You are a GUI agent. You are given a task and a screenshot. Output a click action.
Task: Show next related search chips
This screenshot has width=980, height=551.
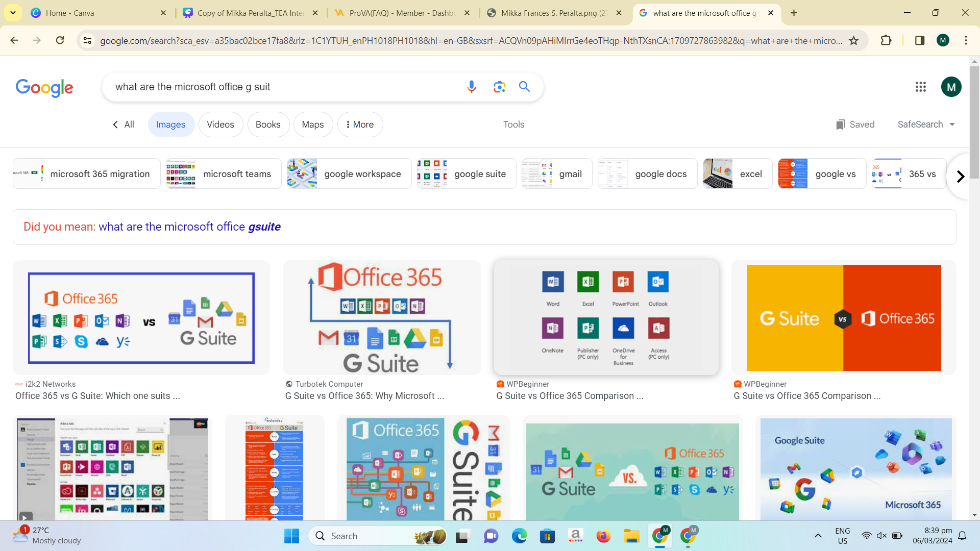pos(960,177)
